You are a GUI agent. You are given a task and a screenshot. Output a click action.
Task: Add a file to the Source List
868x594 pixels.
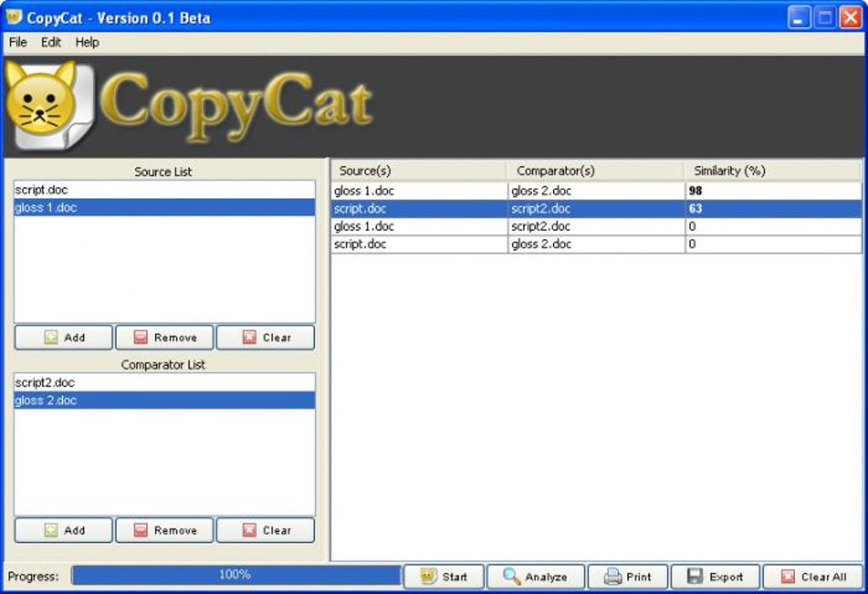64,337
